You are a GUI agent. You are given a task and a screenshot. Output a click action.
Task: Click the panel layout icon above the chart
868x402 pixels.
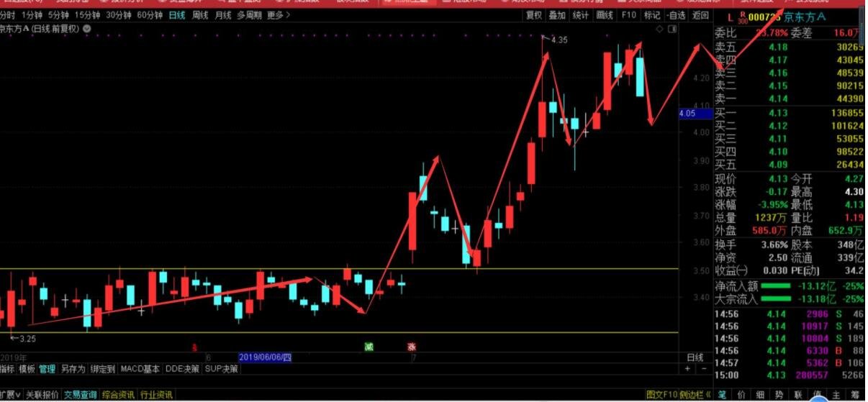click(x=672, y=29)
